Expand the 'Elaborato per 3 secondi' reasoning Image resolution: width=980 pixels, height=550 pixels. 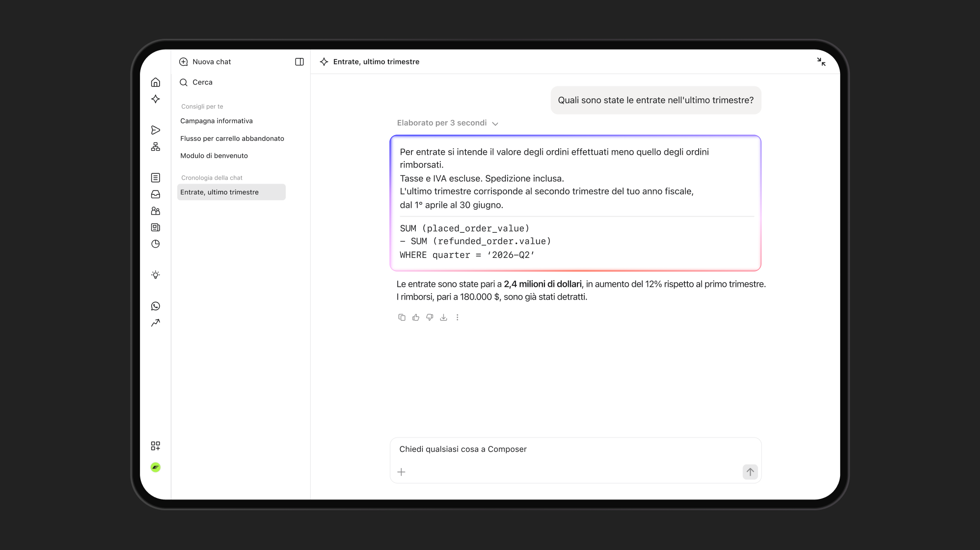448,123
